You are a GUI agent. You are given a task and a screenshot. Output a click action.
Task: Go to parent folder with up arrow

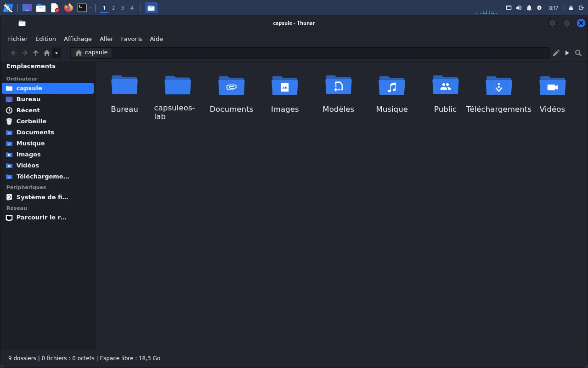pyautogui.click(x=36, y=53)
